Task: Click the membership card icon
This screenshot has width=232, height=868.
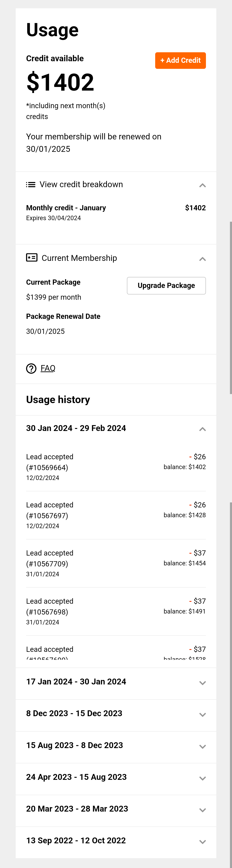Action: pos(32,258)
